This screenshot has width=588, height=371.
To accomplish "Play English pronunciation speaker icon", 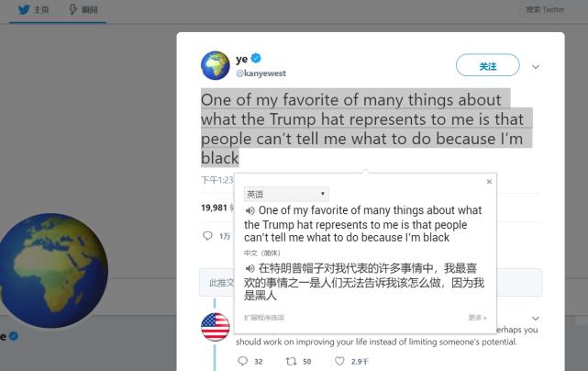I will [x=250, y=211].
